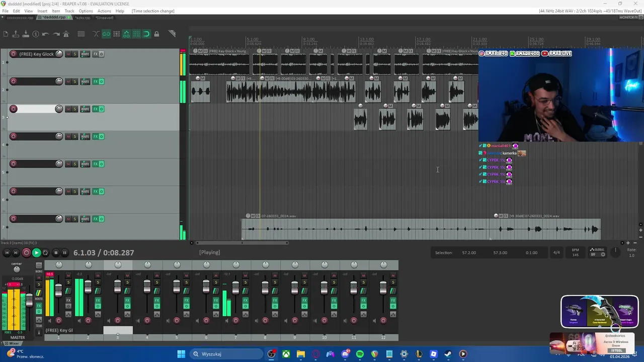Click the New Project toolbar icon
Viewport: 644px width, 362px height.
pyautogui.click(x=6, y=34)
